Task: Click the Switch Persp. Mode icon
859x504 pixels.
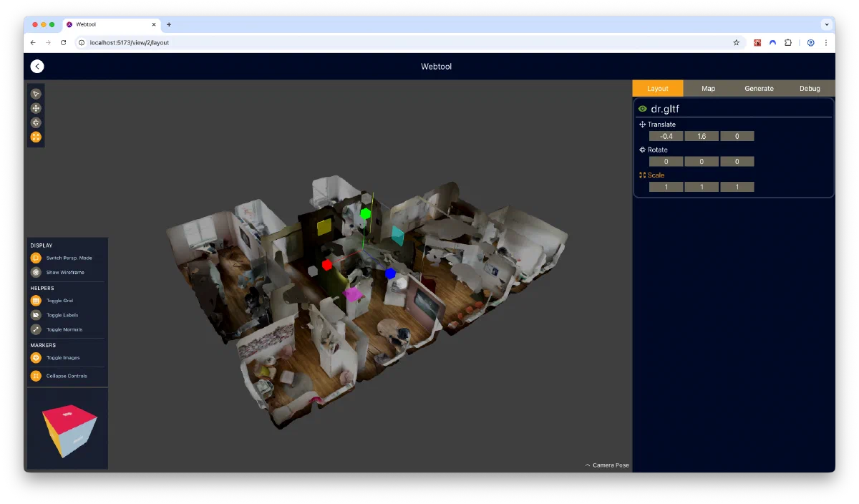Action: click(36, 258)
